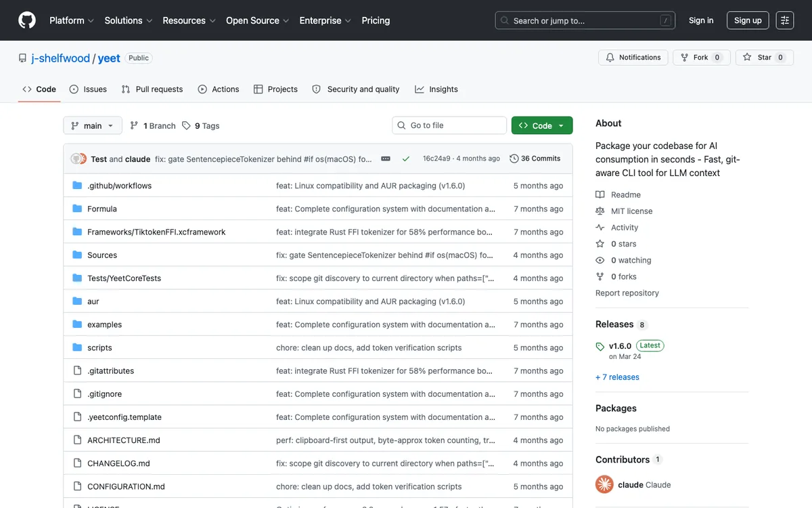Select the Code tab

pyautogui.click(x=39, y=89)
